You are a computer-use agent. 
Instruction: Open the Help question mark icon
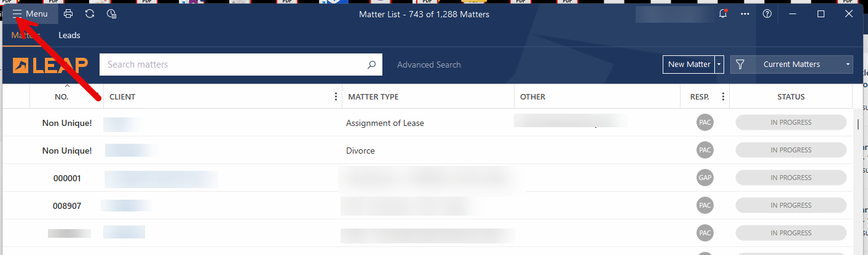tap(767, 14)
